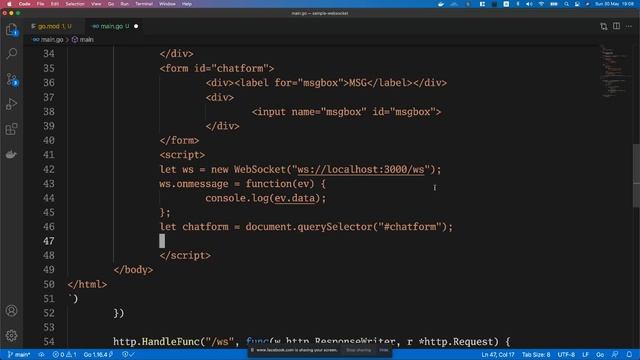Open the Terminal menu

tap(144, 4)
